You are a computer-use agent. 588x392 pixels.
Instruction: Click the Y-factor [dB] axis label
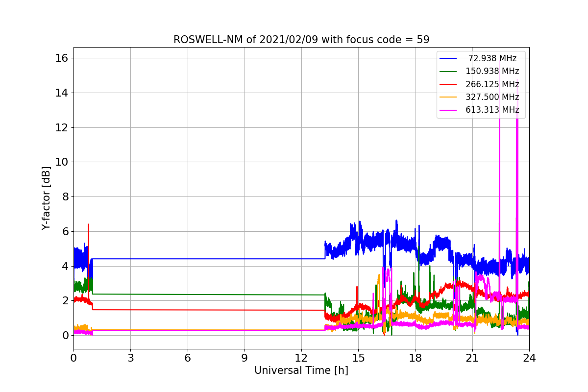point(46,198)
